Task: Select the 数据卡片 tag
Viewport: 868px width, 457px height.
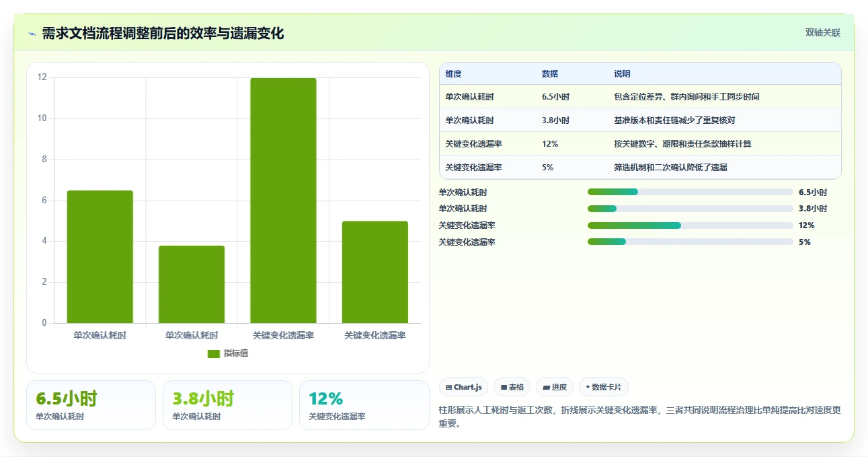Action: point(604,387)
